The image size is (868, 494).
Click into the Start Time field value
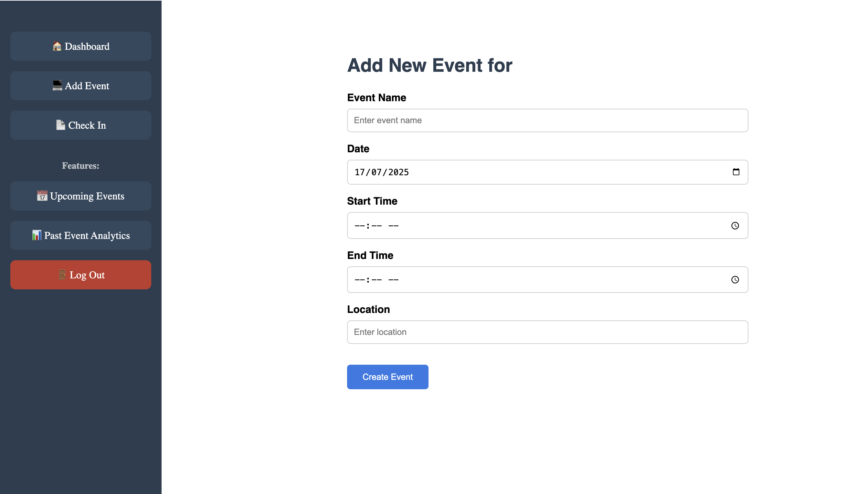tap(376, 226)
